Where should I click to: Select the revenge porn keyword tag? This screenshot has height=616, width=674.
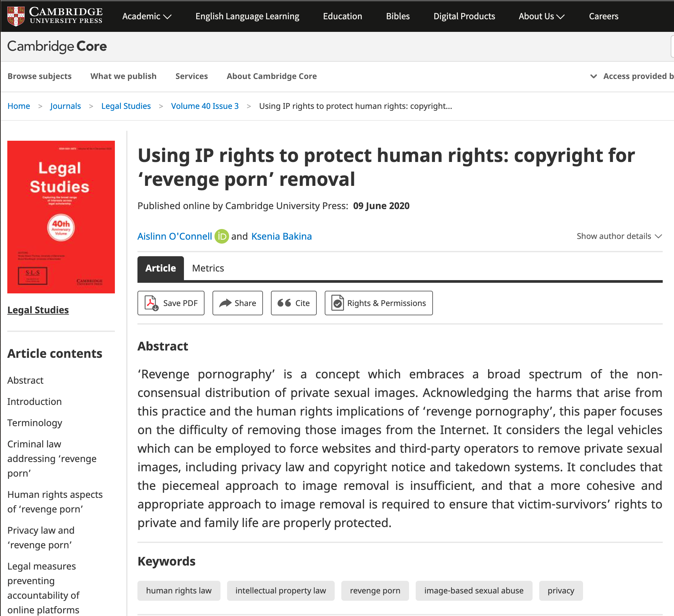click(375, 590)
